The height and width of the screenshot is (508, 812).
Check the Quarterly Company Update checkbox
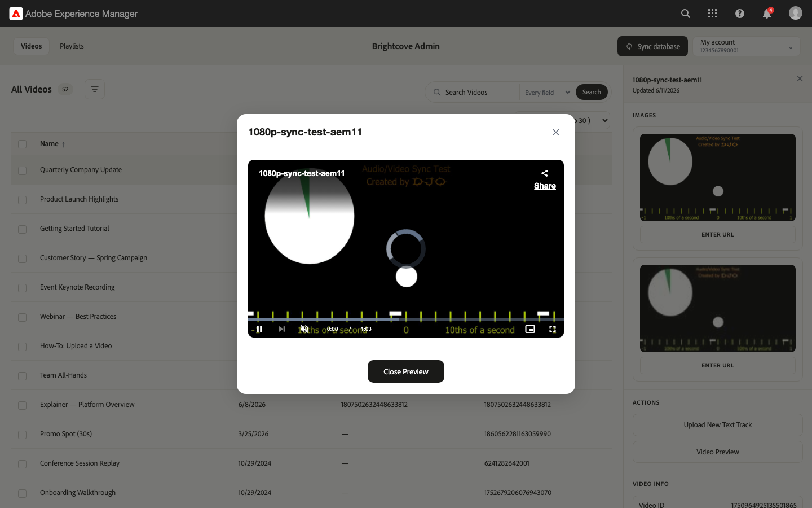coord(23,170)
